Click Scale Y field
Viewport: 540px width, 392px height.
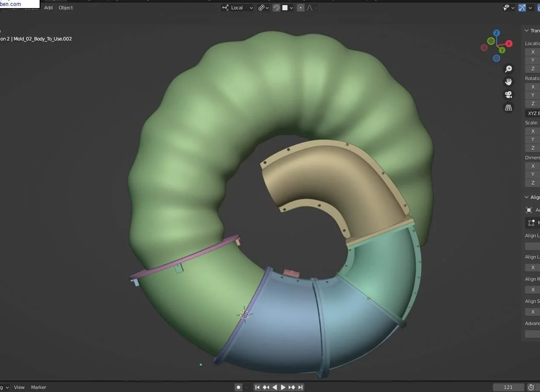click(532, 139)
